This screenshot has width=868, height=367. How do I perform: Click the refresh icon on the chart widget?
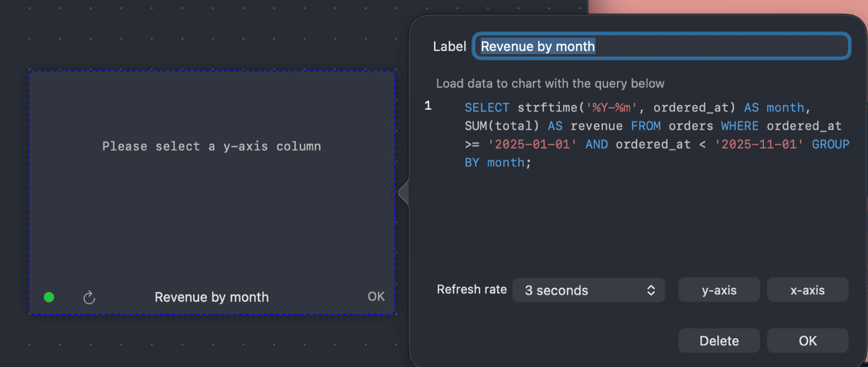tap(89, 297)
